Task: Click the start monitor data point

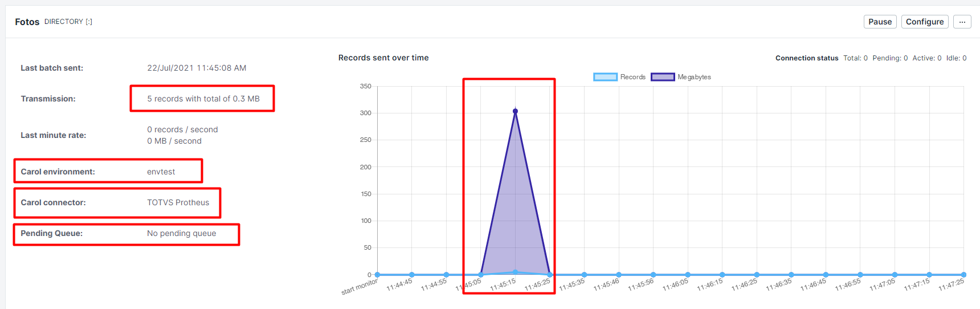Action: click(x=377, y=275)
